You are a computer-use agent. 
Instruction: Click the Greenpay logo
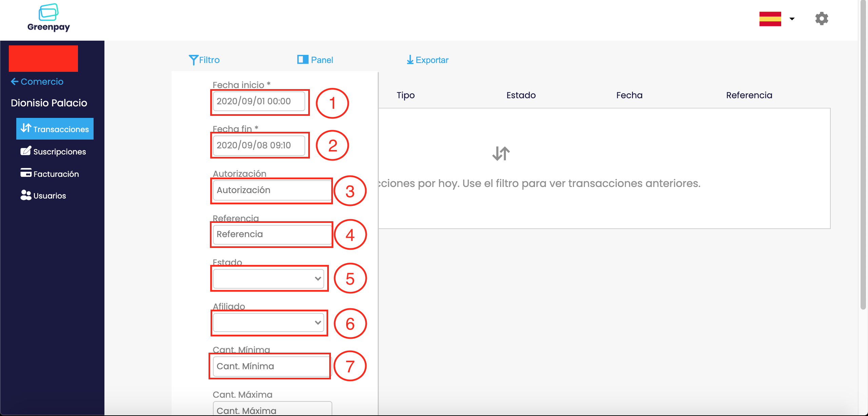coord(48,18)
